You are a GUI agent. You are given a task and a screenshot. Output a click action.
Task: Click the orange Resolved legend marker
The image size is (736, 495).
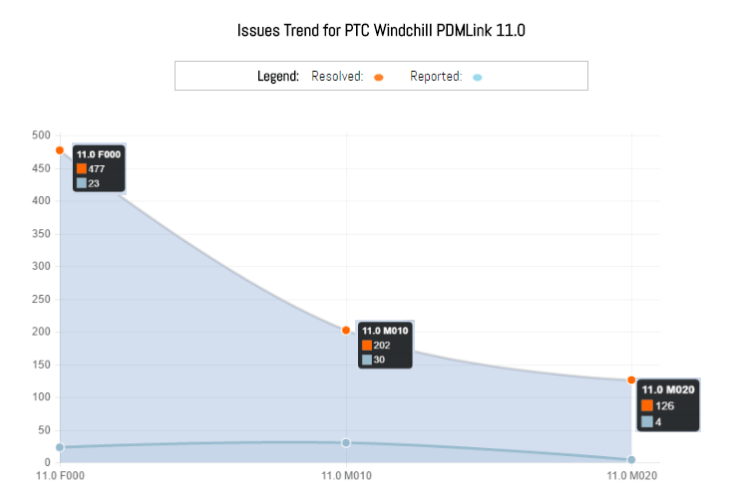click(x=379, y=77)
